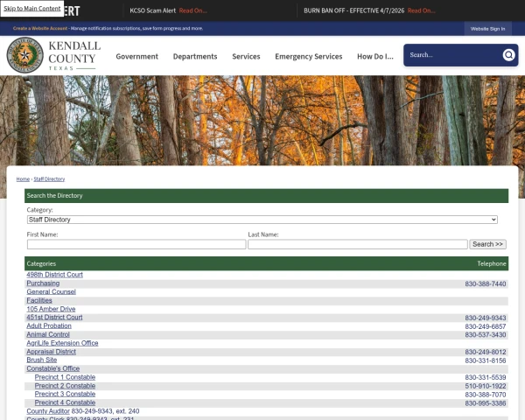The width and height of the screenshot is (525, 420).
Task: Open Precinct 1 Constable link
Action: (x=66, y=377)
